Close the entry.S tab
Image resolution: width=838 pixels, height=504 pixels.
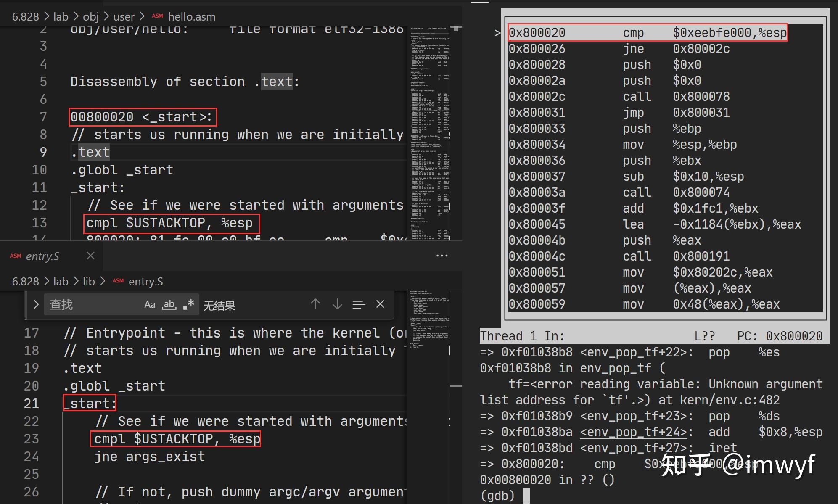pos(90,256)
